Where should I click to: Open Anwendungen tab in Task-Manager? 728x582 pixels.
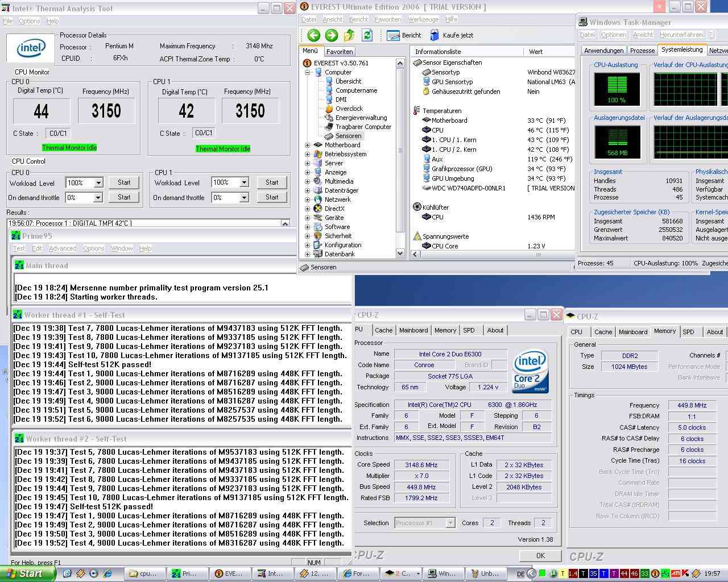coord(603,51)
